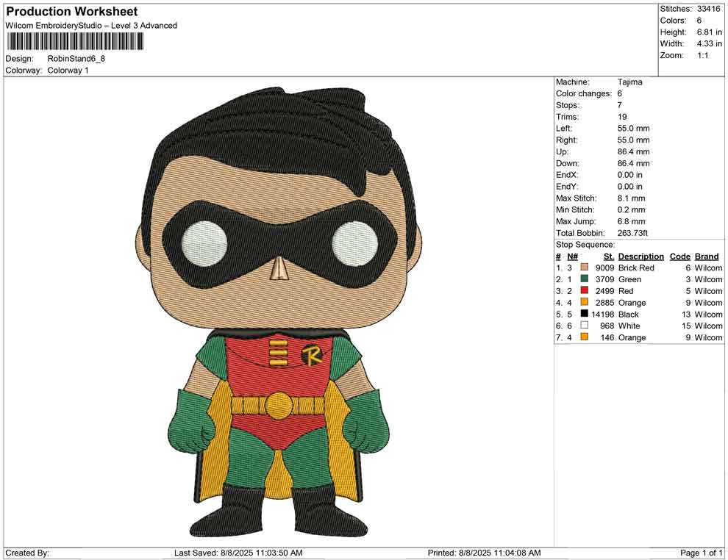This screenshot has height=560, width=728.
Task: Click the Zoom value '1:1'
Action: point(702,55)
